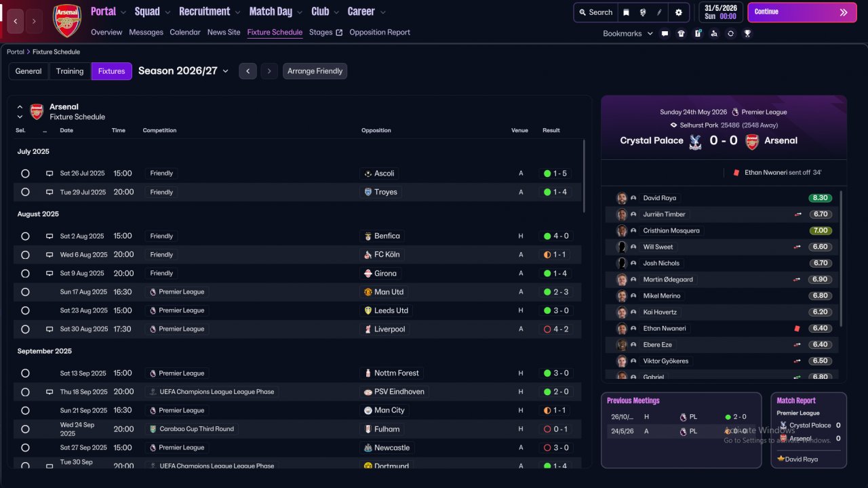Open the Calendar tab

[185, 33]
